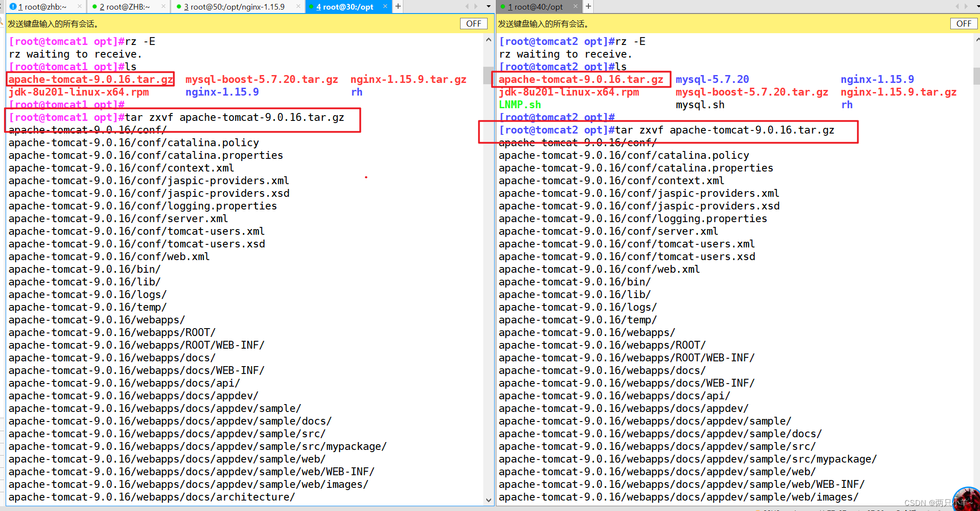The width and height of the screenshot is (980, 511).
Task: Close the root@40:/opt tab
Action: coord(575,6)
